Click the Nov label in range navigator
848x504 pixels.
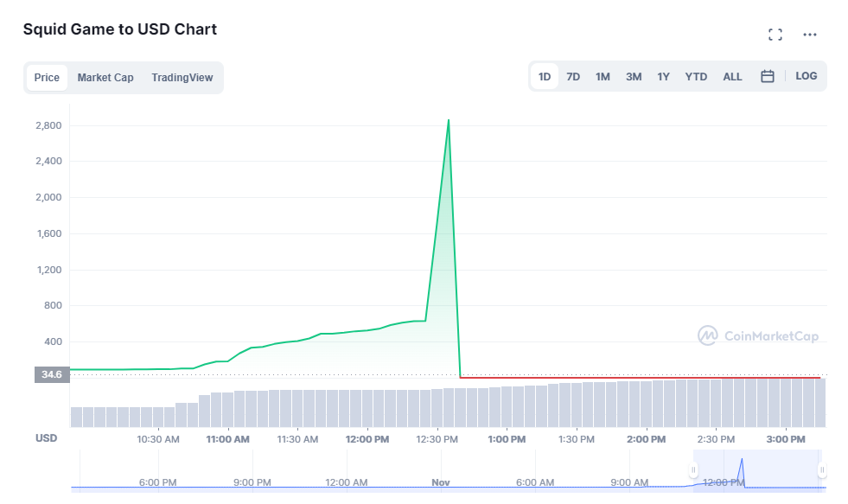point(441,482)
